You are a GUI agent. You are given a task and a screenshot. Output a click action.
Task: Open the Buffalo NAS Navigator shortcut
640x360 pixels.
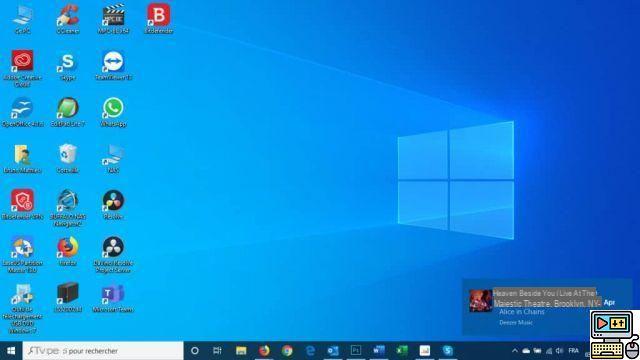[x=68, y=208]
